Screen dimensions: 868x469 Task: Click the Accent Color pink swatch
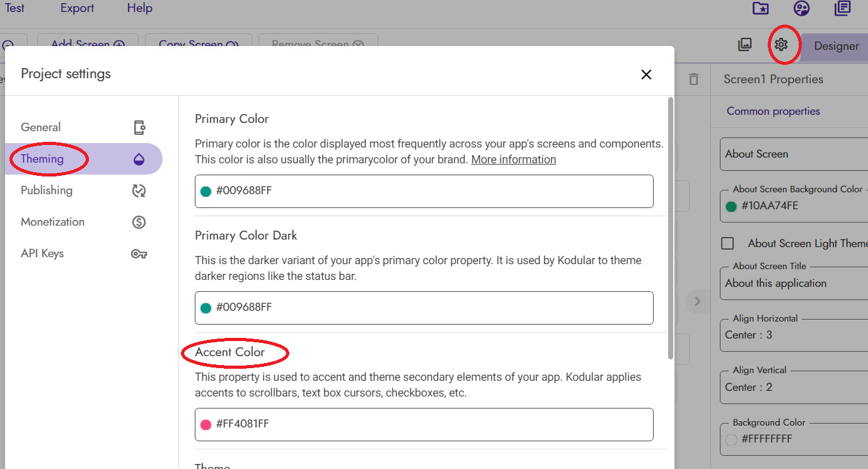pyautogui.click(x=205, y=424)
